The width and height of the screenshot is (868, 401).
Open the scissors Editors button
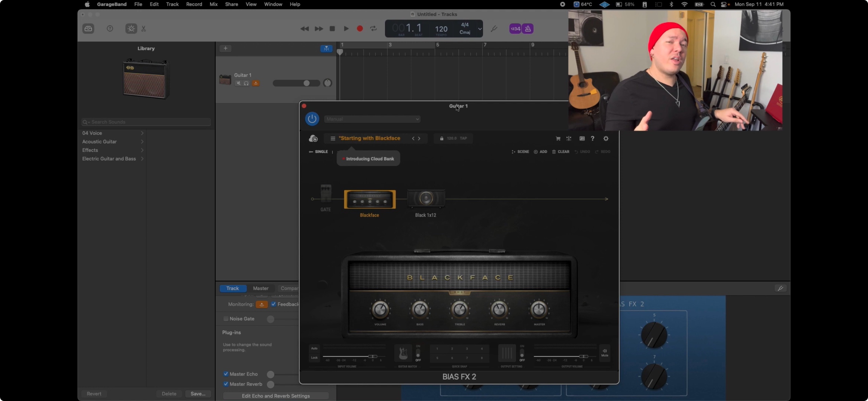point(144,29)
